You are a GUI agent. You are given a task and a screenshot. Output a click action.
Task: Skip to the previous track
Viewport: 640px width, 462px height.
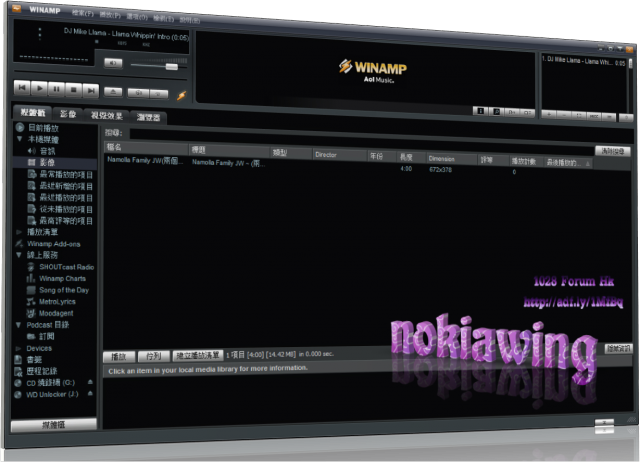click(22, 87)
